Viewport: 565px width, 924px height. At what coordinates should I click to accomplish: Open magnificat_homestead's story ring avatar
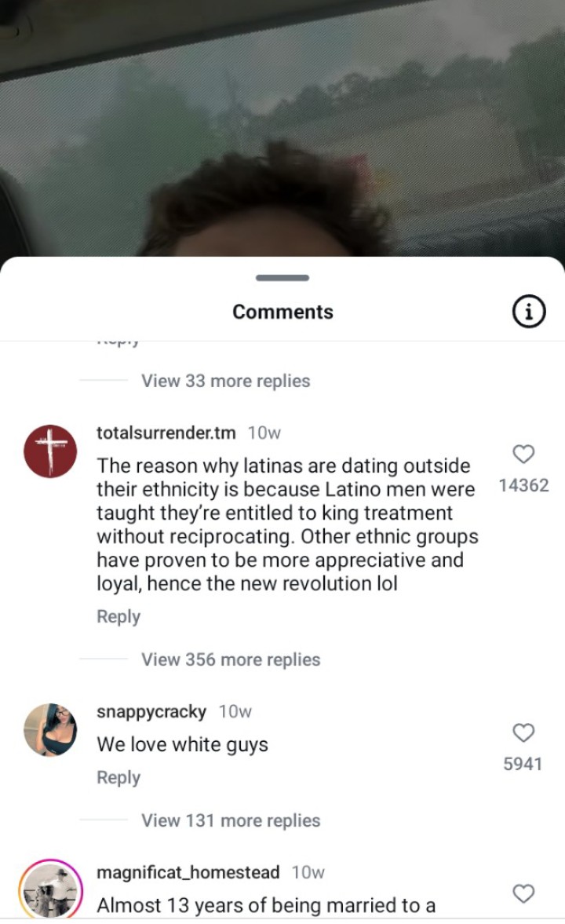[x=50, y=889]
